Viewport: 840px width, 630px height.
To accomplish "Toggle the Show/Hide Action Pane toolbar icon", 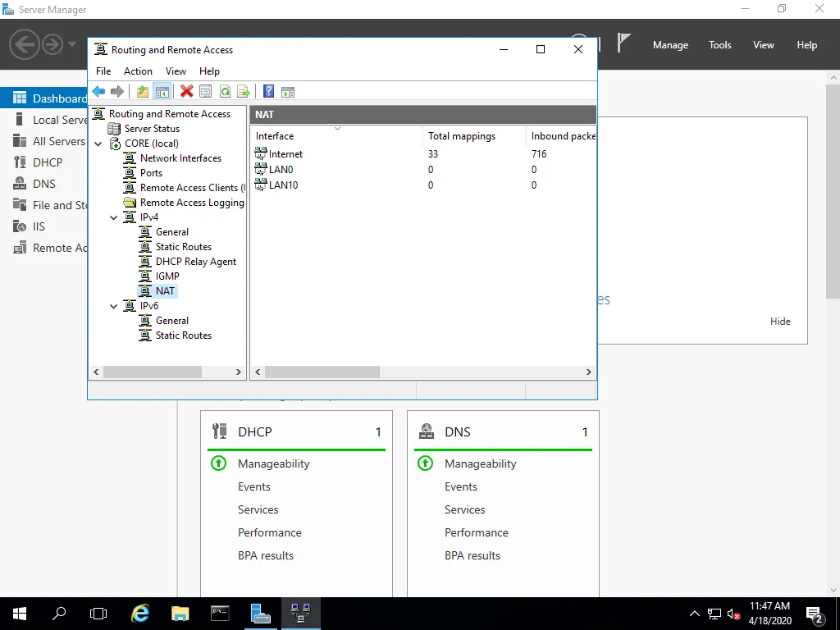I will pos(288,92).
